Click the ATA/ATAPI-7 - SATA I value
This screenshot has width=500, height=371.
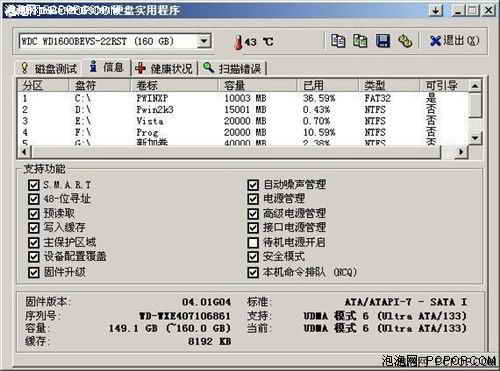coord(405,302)
